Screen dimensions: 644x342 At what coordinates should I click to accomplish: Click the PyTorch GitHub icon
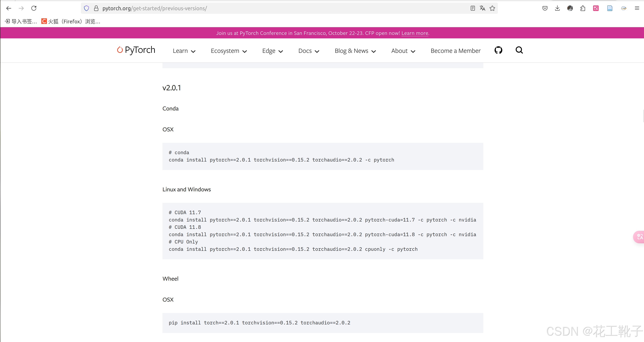pyautogui.click(x=498, y=50)
